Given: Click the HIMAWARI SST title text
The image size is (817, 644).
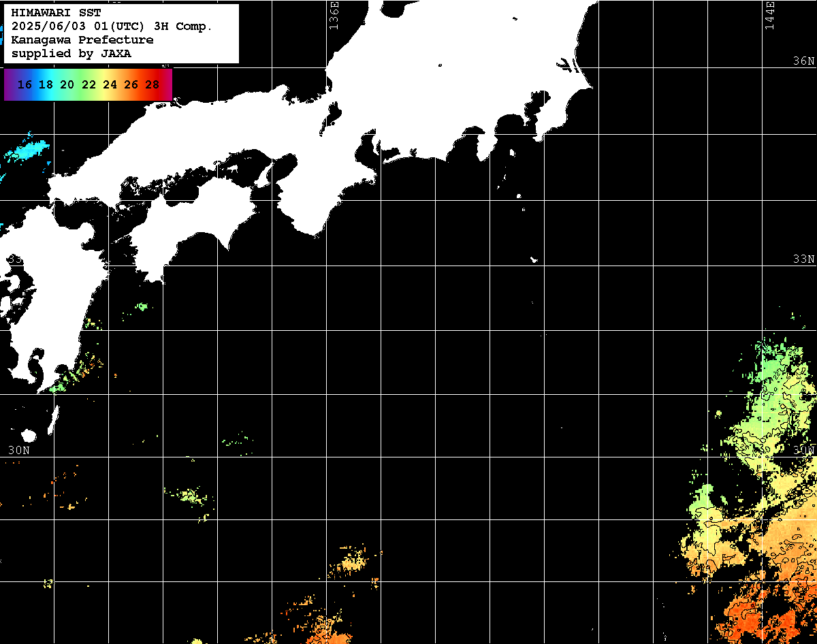Looking at the screenshot, I should [57, 13].
